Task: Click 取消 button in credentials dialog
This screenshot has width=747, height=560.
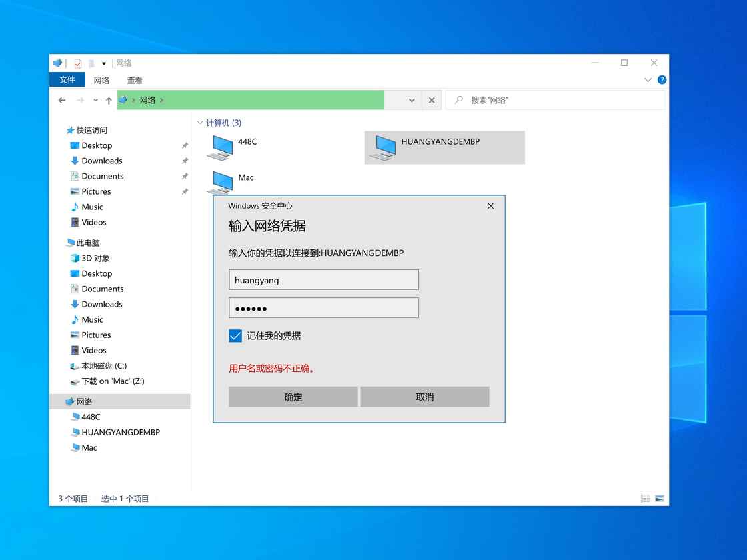Action: 424,397
